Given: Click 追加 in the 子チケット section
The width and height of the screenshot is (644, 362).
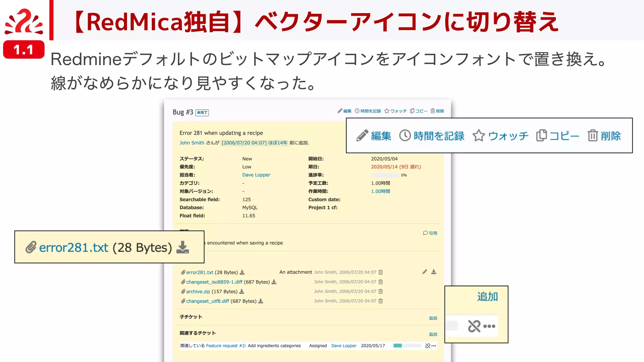Looking at the screenshot, I should [x=433, y=318].
